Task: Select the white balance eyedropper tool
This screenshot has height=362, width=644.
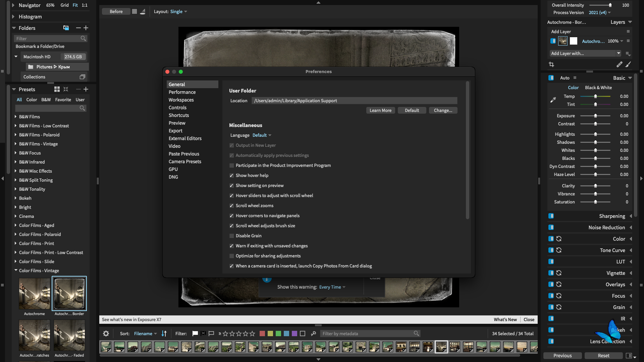Action: 553,100
